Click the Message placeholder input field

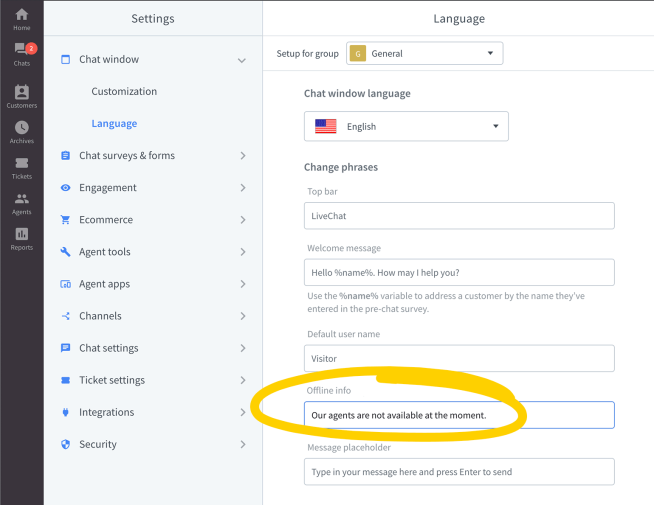point(459,472)
